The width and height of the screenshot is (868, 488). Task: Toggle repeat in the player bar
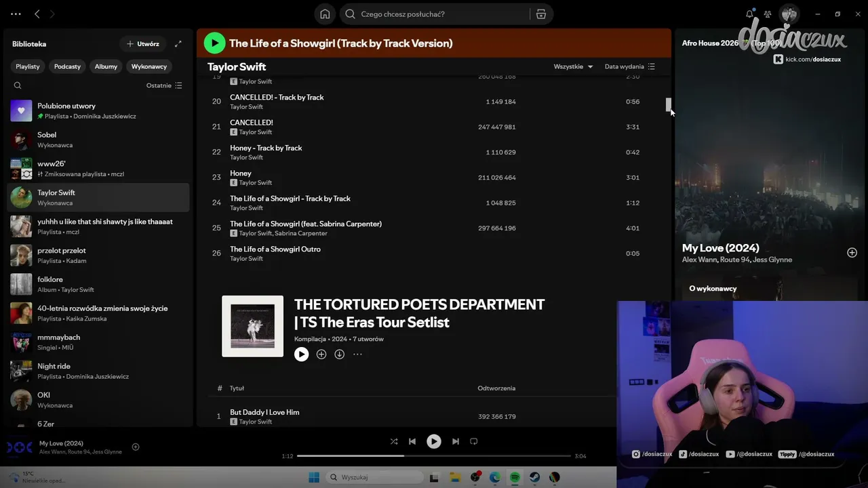click(x=474, y=441)
